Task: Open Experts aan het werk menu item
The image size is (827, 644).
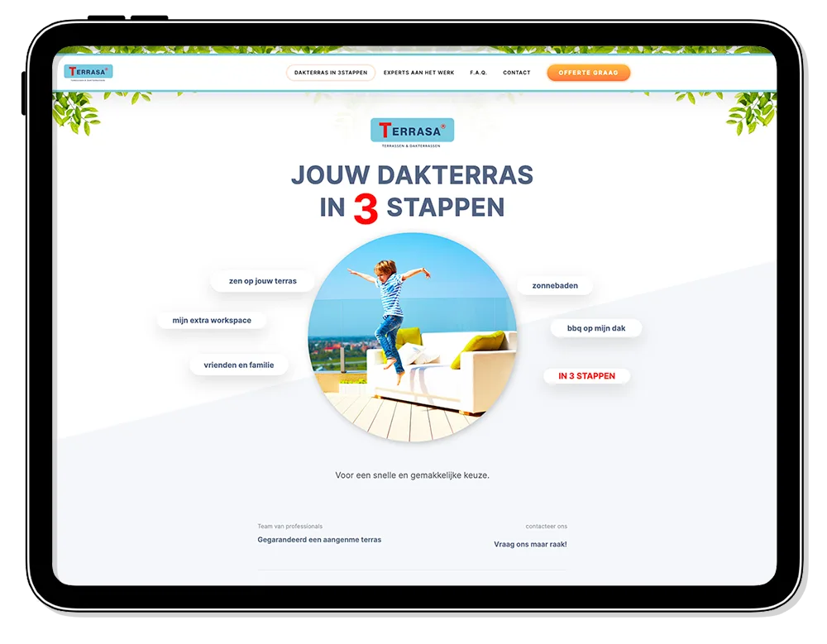Action: 418,73
